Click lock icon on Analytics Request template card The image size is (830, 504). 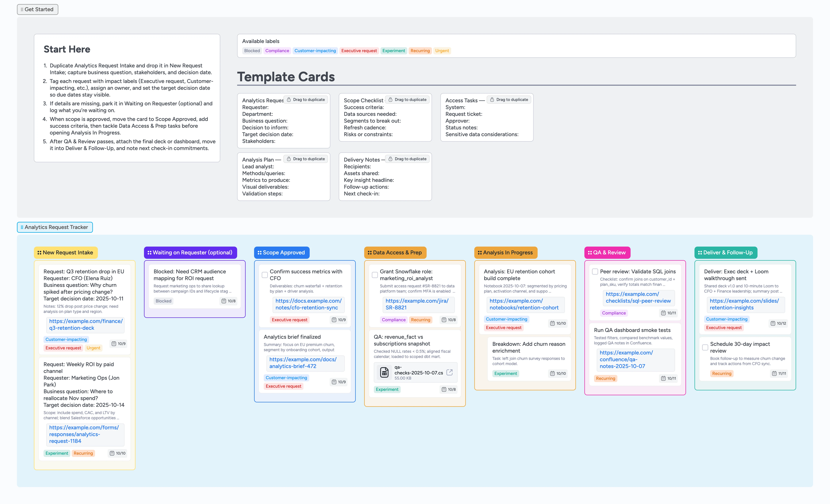[289, 100]
